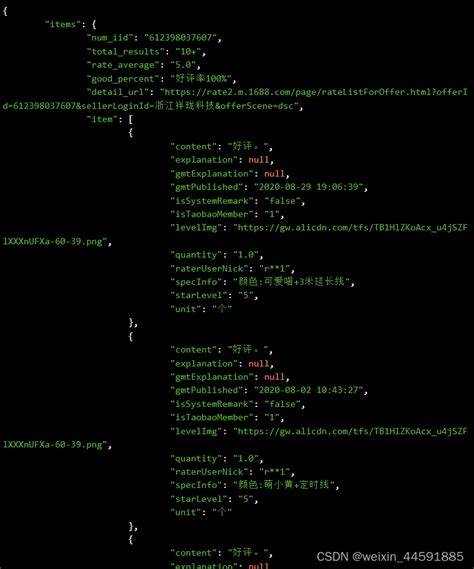Click the detail_url rate2.m.1688.com link

tap(234, 99)
